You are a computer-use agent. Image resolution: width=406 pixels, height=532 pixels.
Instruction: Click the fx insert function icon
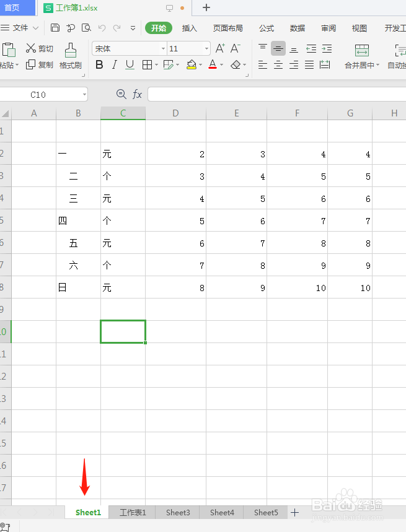137,94
